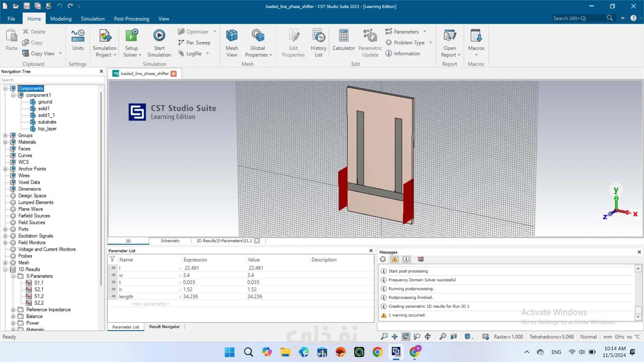This screenshot has height=362, width=644.
Task: Open the CST Studio taskbar icon
Action: pos(396,352)
